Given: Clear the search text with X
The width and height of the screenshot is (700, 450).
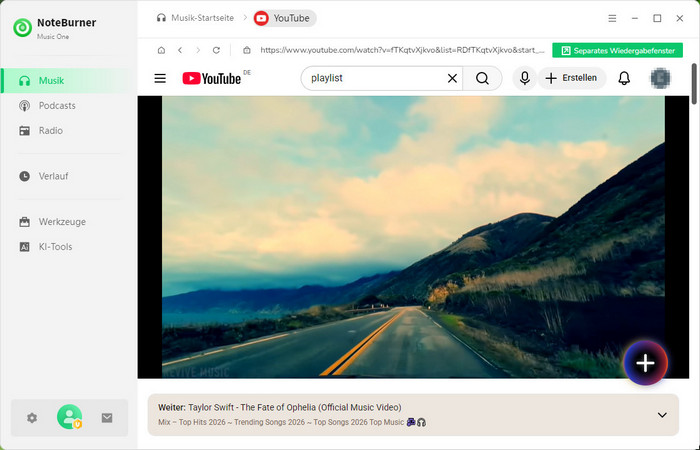Looking at the screenshot, I should (452, 79).
